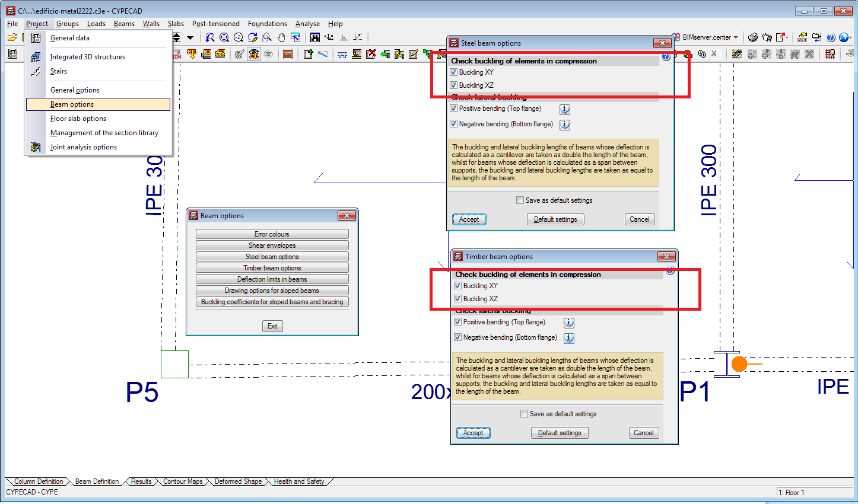This screenshot has width=858, height=504.
Task: Click the pan hand tool icon
Action: (281, 37)
